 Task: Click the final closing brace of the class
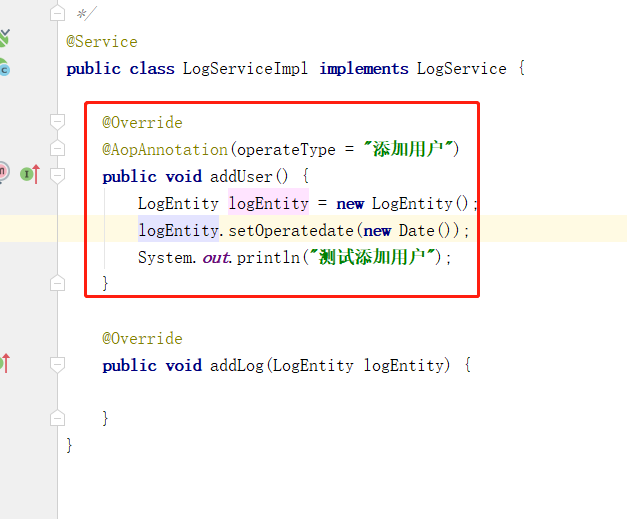(x=69, y=445)
